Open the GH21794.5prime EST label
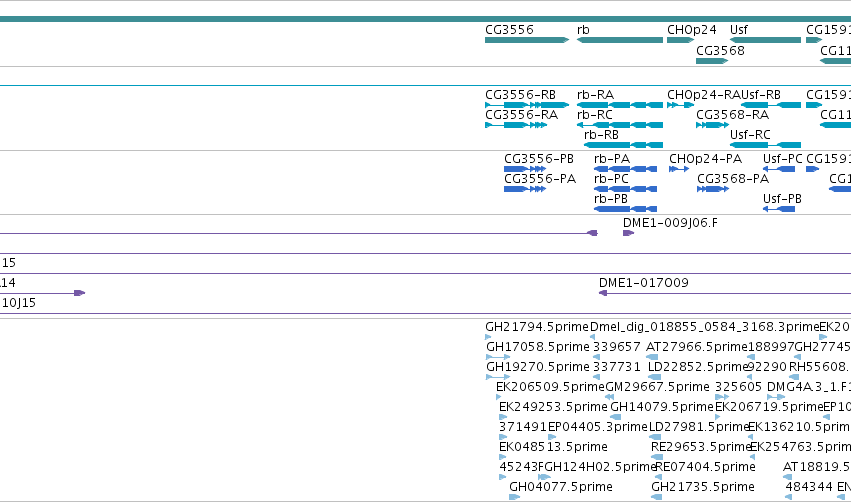The width and height of the screenshot is (851, 502). click(537, 327)
